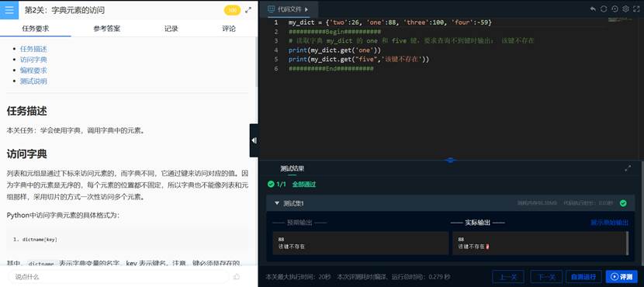Jump to 编程要求 link in contents

pos(33,71)
